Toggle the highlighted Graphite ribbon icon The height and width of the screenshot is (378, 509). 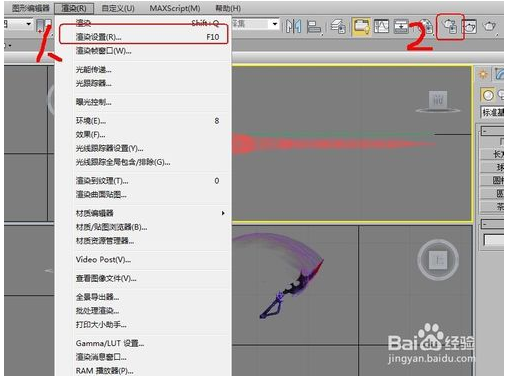(362, 26)
